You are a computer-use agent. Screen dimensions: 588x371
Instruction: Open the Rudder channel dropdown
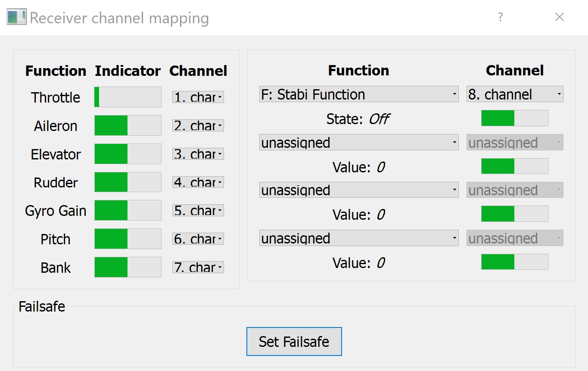pyautogui.click(x=198, y=182)
